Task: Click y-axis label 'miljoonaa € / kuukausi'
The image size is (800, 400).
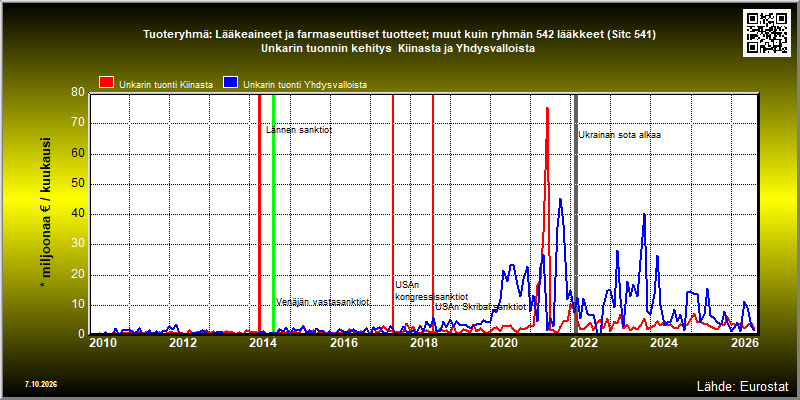Action: [45, 213]
